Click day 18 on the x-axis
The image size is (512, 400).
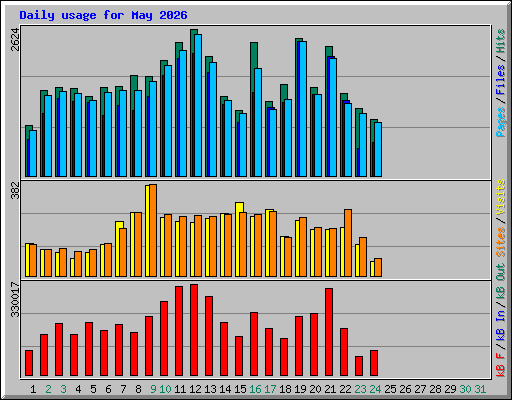[x=285, y=389]
